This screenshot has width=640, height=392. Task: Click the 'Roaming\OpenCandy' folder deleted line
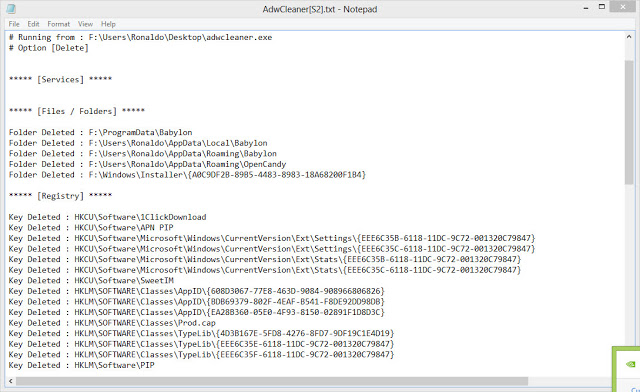(147, 165)
